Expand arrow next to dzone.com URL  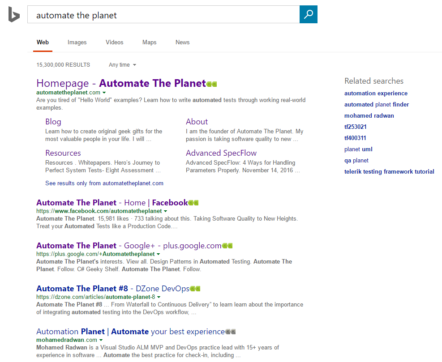click(x=159, y=297)
